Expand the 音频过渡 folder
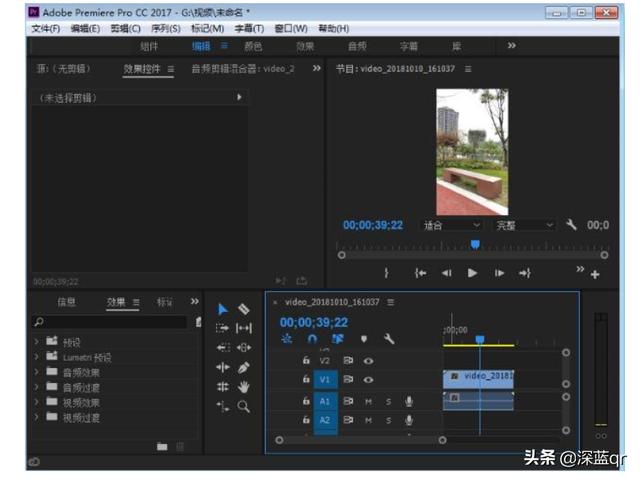The height and width of the screenshot is (480, 640). pyautogui.click(x=37, y=387)
